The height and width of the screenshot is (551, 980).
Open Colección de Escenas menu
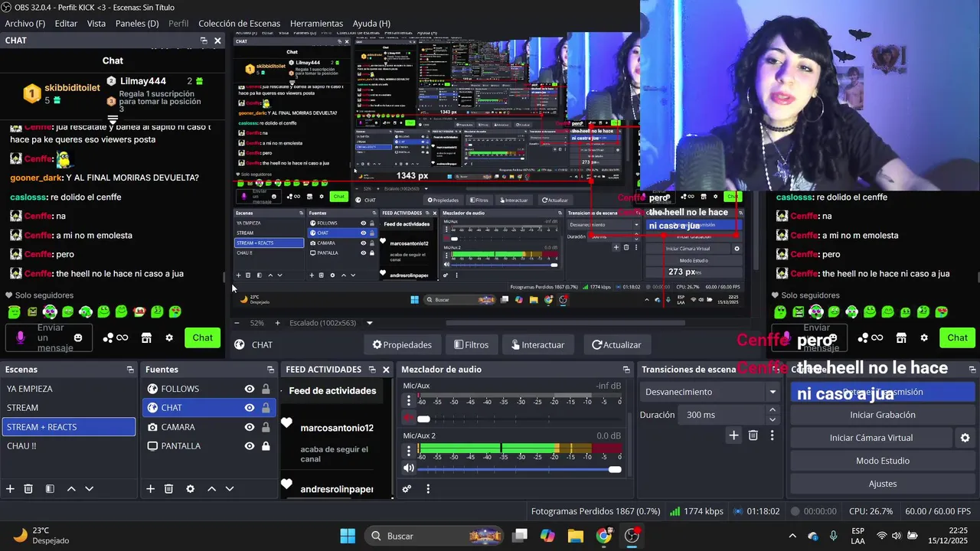pyautogui.click(x=239, y=24)
